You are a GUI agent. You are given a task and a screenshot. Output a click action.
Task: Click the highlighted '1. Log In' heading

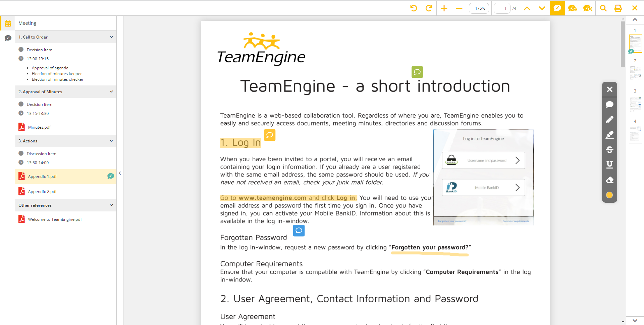coord(240,142)
